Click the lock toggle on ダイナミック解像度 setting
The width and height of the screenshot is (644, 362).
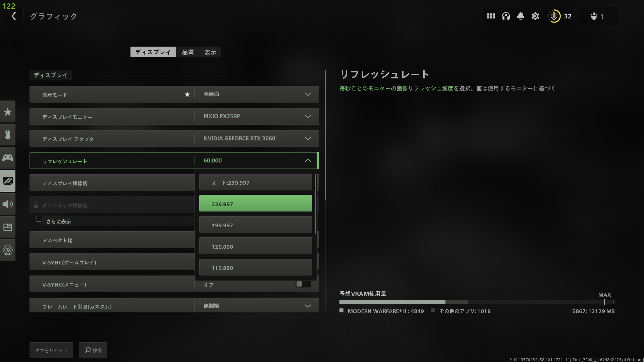click(x=36, y=205)
